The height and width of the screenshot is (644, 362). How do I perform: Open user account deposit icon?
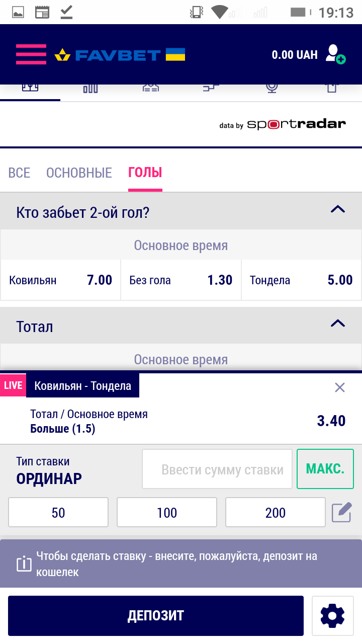coord(335,54)
